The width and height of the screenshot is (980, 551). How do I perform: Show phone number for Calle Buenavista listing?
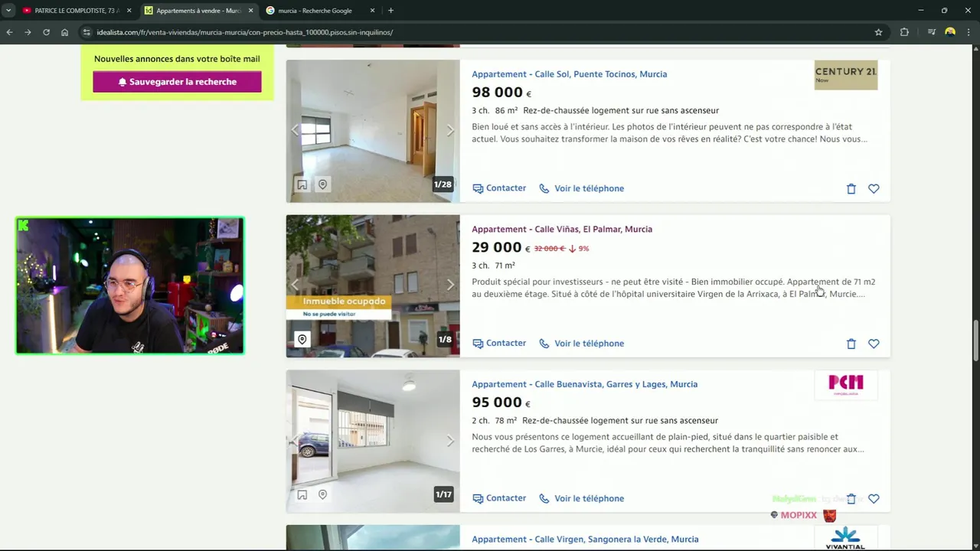coord(582,498)
